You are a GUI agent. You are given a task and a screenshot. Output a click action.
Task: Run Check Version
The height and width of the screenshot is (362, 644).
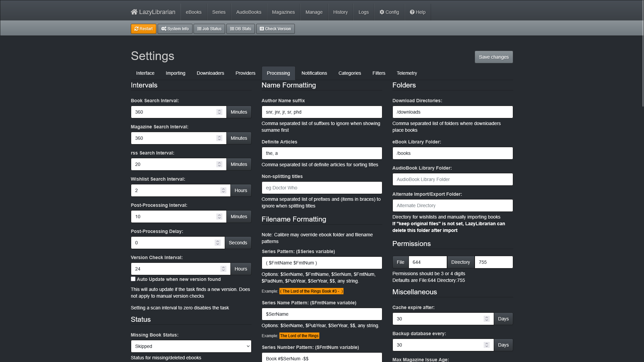275,29
